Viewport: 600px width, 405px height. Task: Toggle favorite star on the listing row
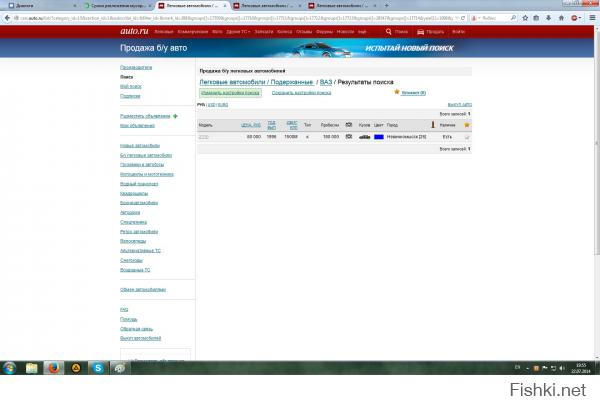(466, 136)
